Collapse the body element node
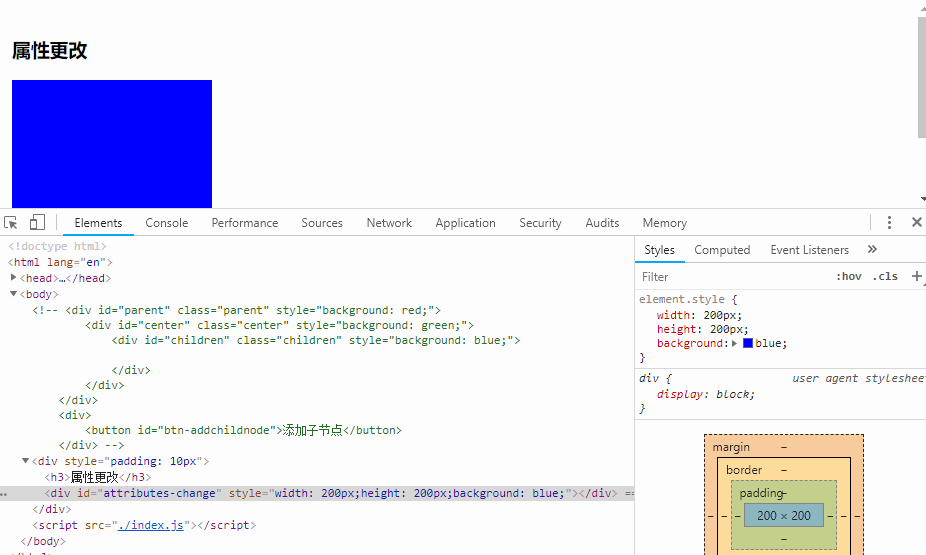The image size is (926, 555). click(14, 294)
